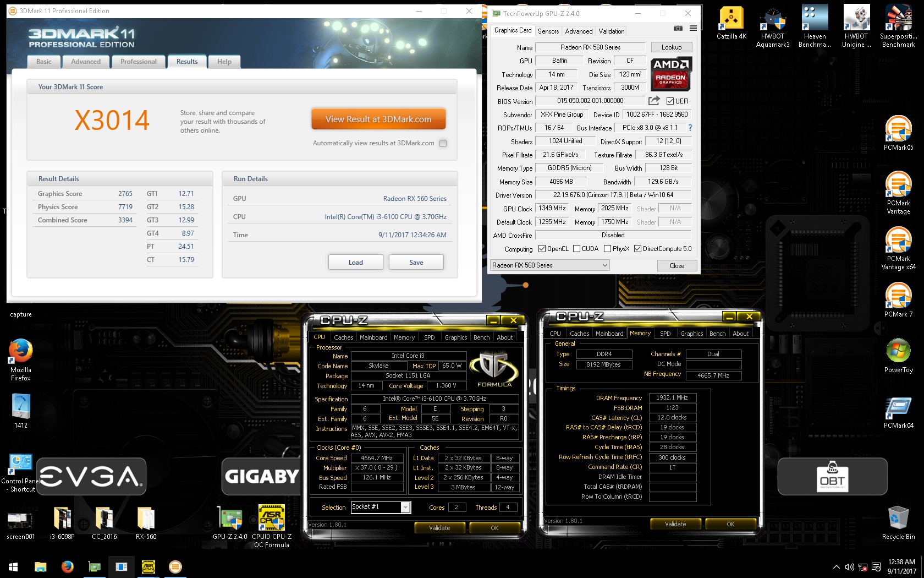Open the RX-560 folder
The image size is (924, 578).
click(x=146, y=523)
